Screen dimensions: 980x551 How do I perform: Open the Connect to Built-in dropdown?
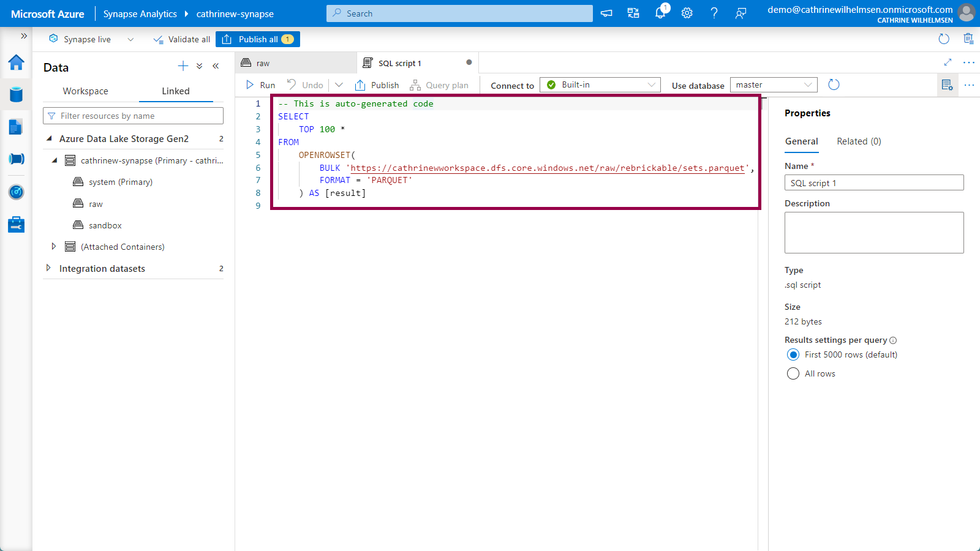coord(600,85)
